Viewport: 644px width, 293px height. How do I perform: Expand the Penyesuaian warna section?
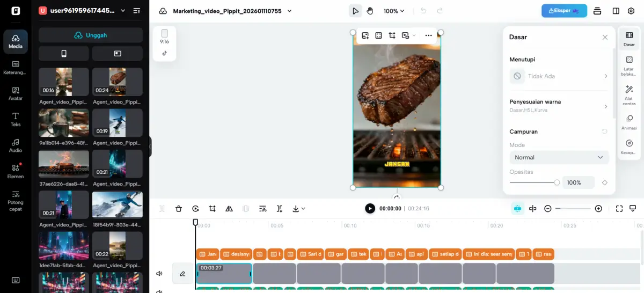559,105
